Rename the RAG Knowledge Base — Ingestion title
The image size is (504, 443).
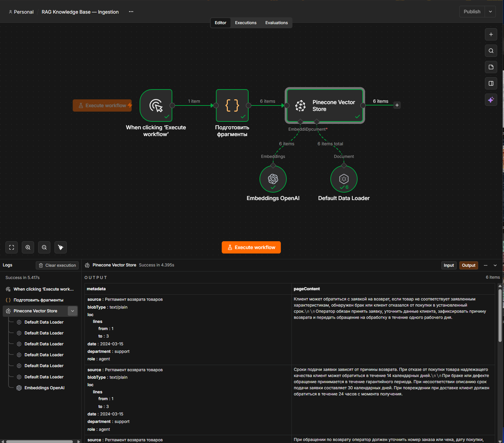(80, 12)
